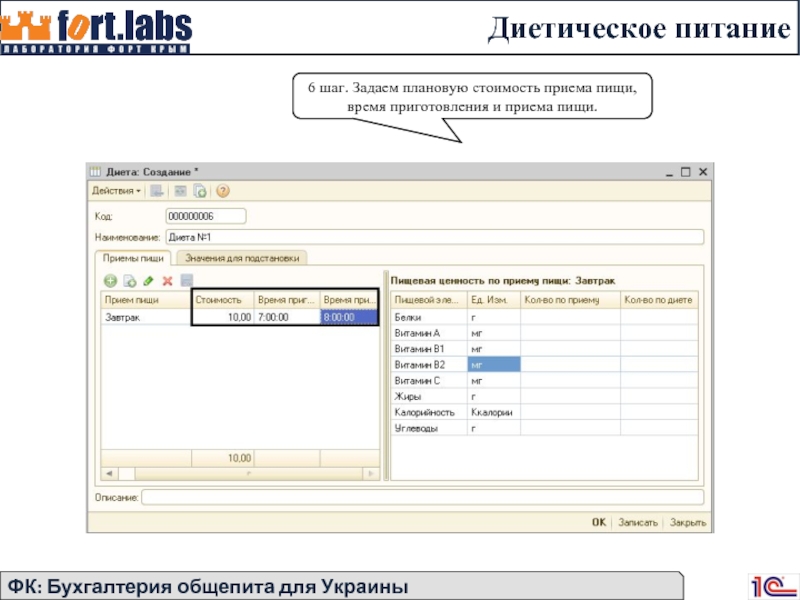
Task: Delete meal row with red X icon
Action: pyautogui.click(x=167, y=281)
